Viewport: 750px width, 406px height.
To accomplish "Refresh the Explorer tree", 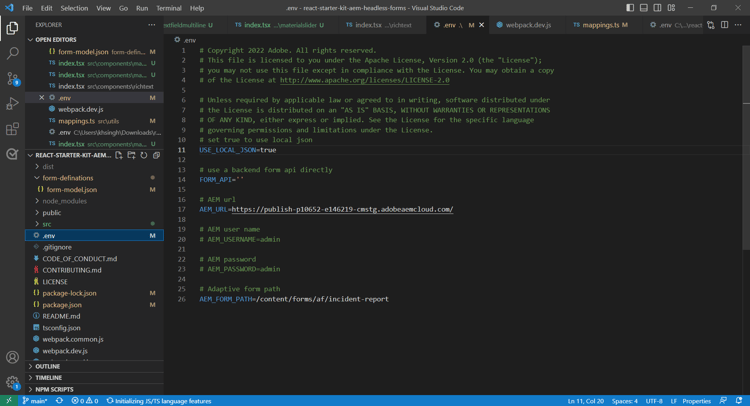I will click(x=143, y=155).
